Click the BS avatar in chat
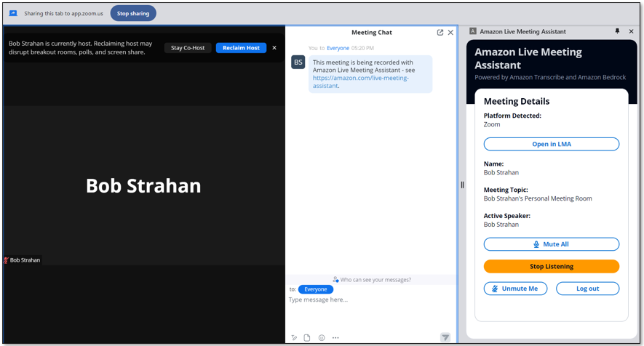Image resolution: width=644 pixels, height=346 pixels. coord(298,63)
